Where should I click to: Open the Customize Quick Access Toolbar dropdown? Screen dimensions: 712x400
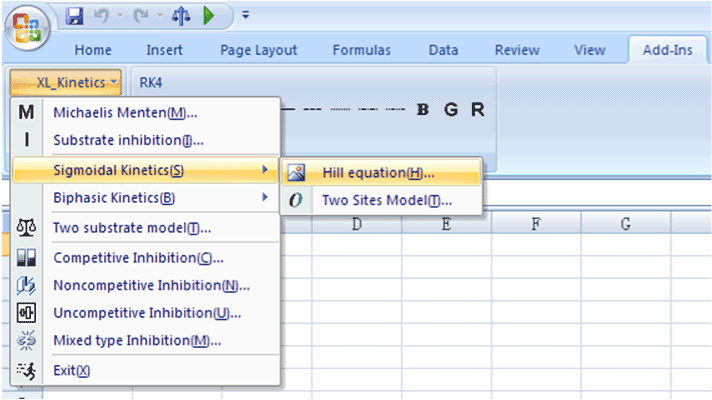[x=246, y=15]
